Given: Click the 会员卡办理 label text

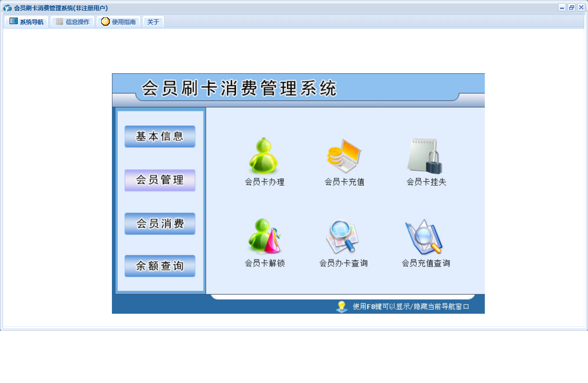Looking at the screenshot, I should 265,182.
